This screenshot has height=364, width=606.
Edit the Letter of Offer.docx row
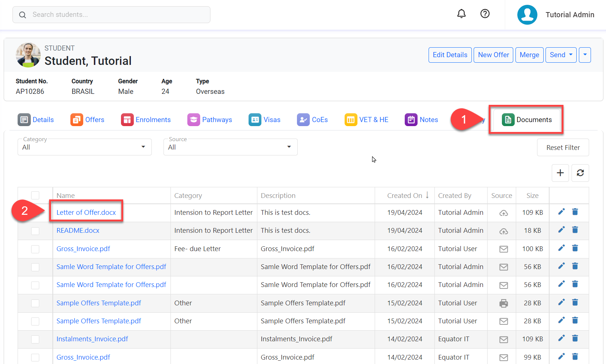pyautogui.click(x=561, y=212)
